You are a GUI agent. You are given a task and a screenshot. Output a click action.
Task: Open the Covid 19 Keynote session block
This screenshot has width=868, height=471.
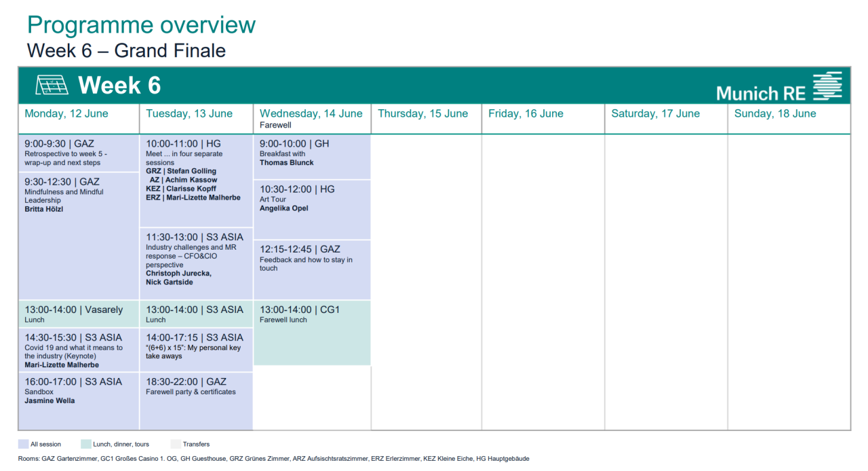(78, 350)
